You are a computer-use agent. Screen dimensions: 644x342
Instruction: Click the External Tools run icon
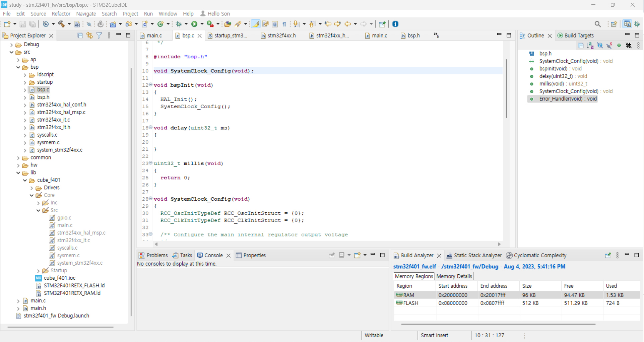[210, 24]
